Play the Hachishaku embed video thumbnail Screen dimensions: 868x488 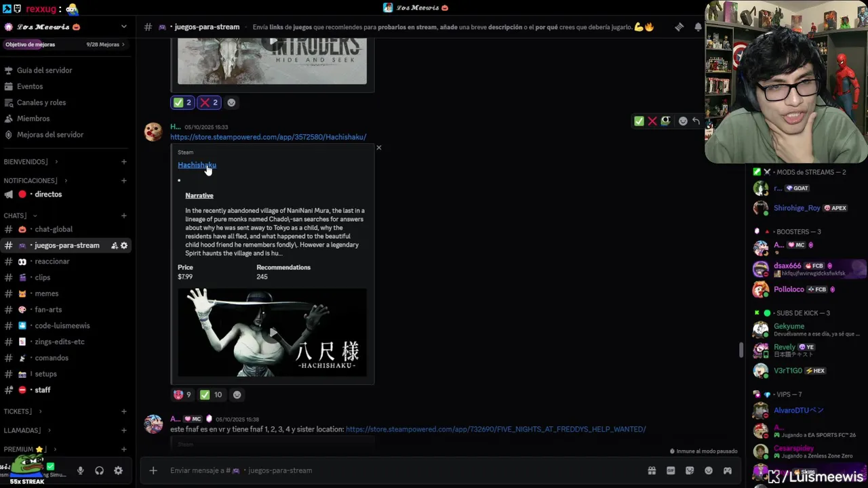click(x=272, y=332)
